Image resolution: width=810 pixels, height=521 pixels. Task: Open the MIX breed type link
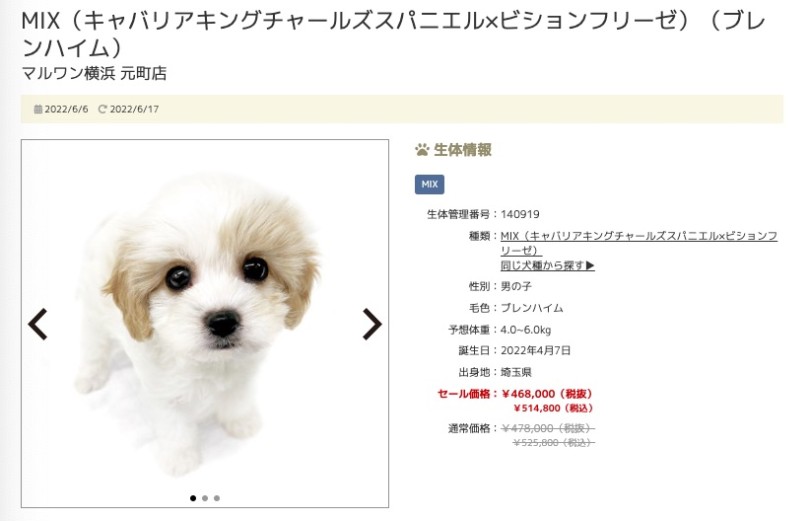click(638, 243)
